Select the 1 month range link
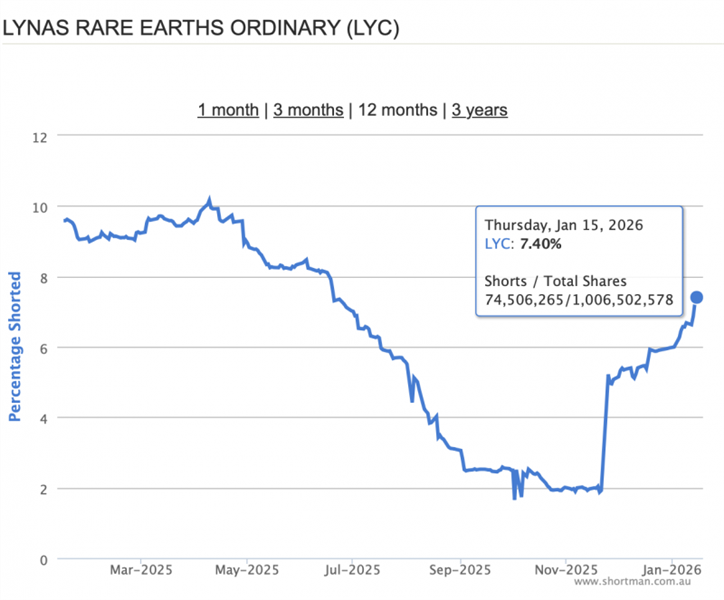724x600 pixels. click(x=228, y=109)
